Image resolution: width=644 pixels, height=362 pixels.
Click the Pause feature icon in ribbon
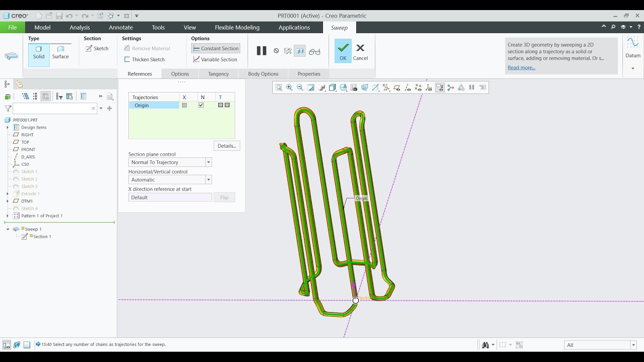pos(262,51)
